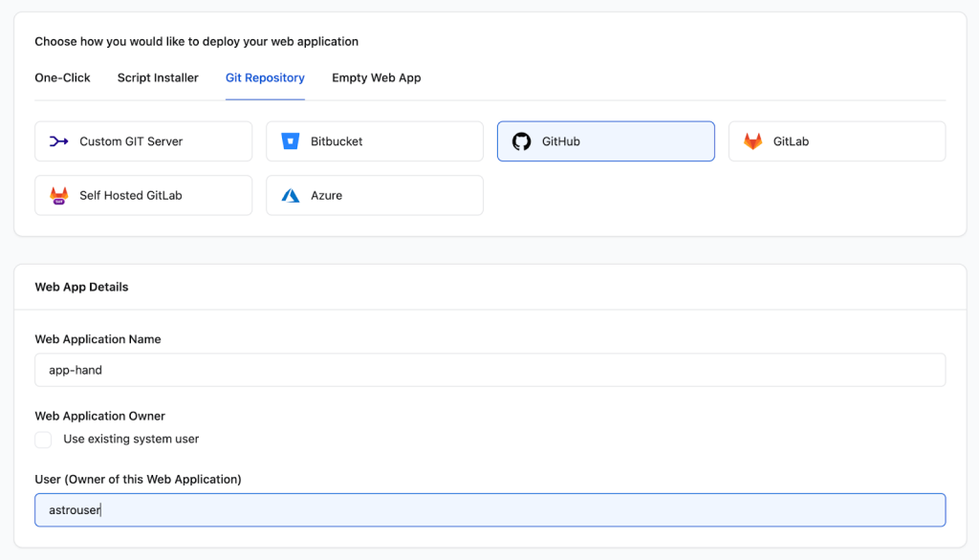This screenshot has height=560, width=979.
Task: Open the Git Repository tab
Action: [x=266, y=78]
